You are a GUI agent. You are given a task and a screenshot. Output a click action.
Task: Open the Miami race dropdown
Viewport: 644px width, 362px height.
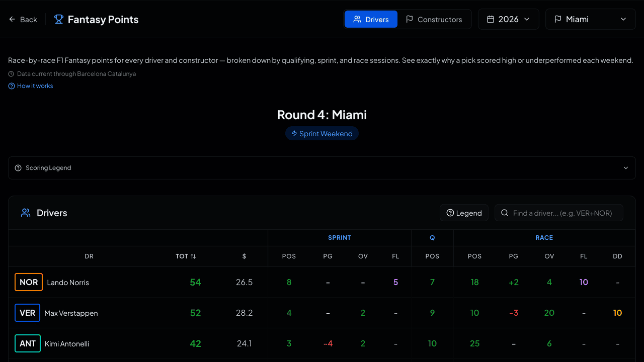591,19
